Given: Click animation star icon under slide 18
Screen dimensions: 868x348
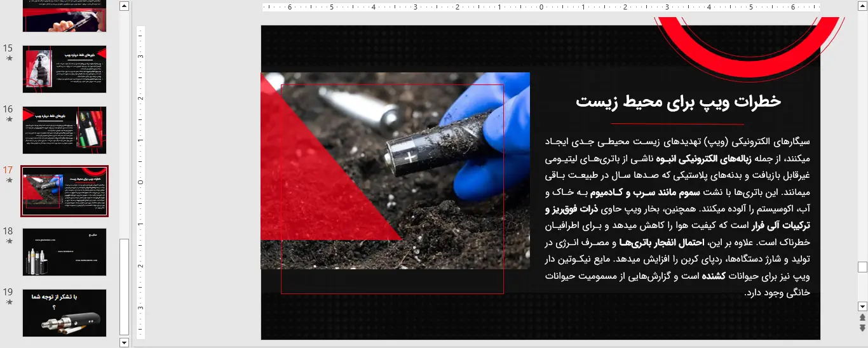Looking at the screenshot, I should [9, 241].
